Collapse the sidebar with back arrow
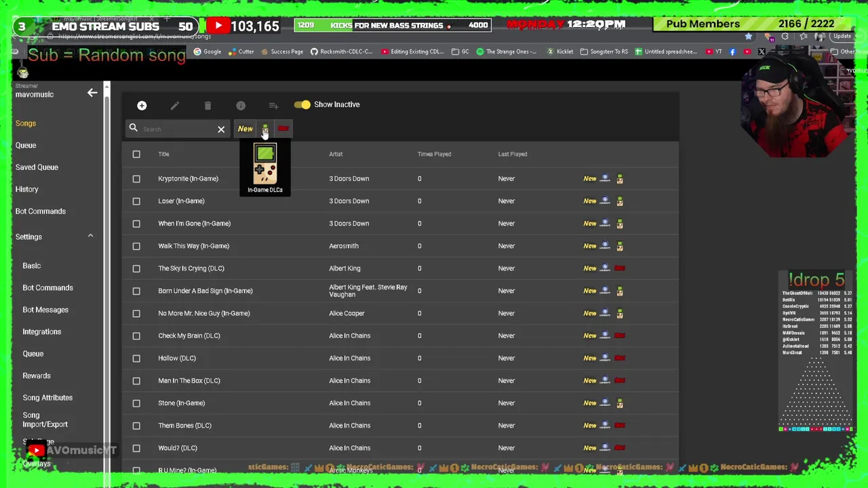Viewport: 868px width, 488px height. tap(92, 93)
